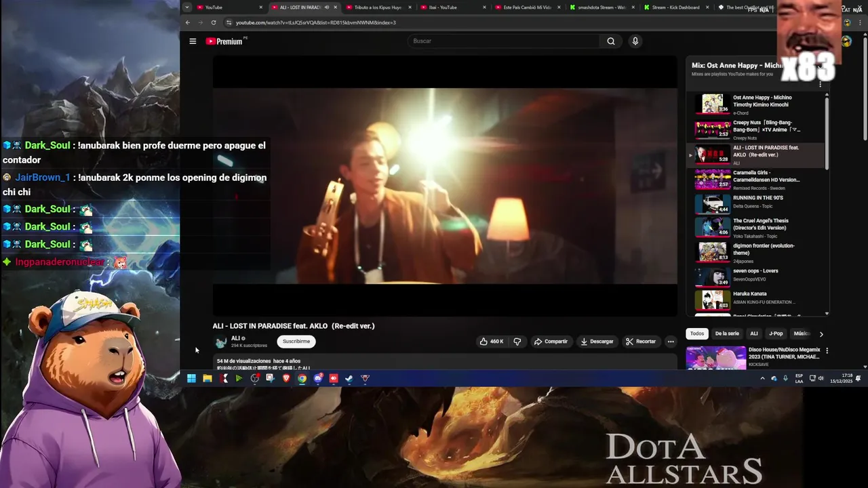This screenshot has height=488, width=868.
Task: Click the search magnifier button
Action: (x=611, y=41)
